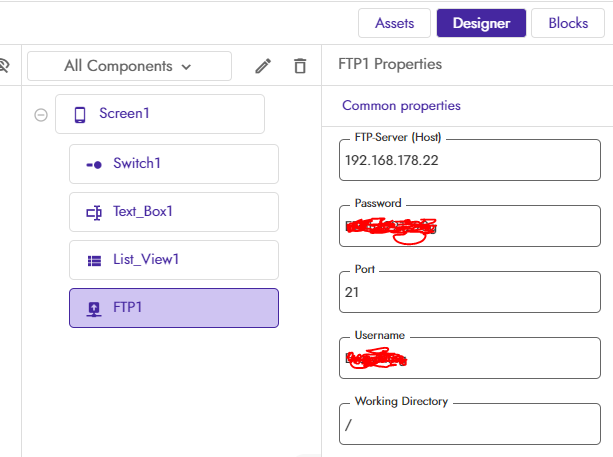Select the List_View1 tree item

(x=173, y=260)
